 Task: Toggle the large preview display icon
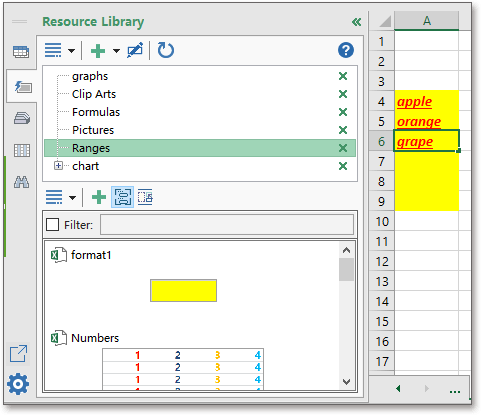coord(123,197)
